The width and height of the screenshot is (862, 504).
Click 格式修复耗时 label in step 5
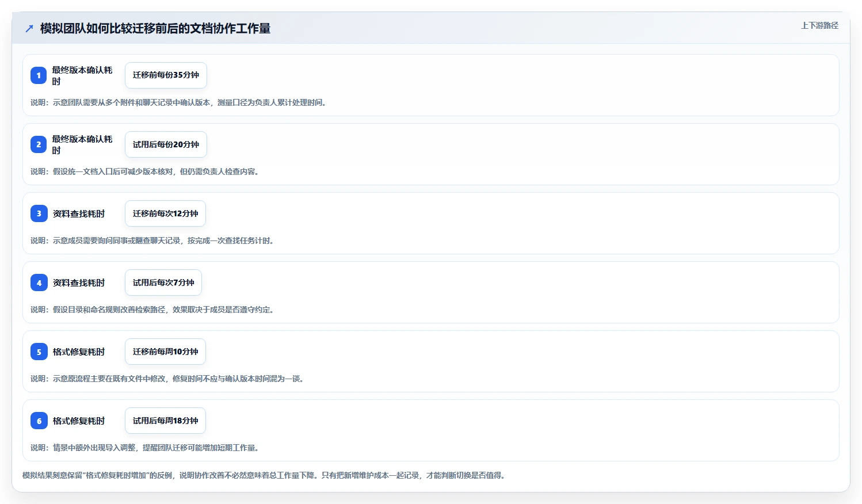click(79, 352)
